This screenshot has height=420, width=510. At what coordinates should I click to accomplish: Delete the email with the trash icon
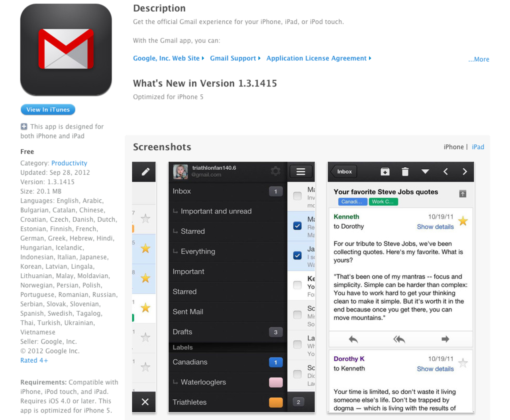405,172
